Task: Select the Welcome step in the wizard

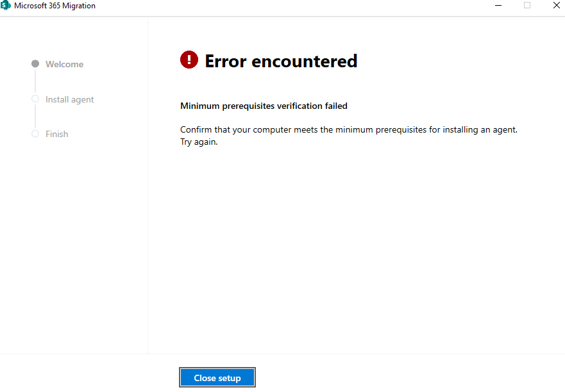Action: pos(64,64)
